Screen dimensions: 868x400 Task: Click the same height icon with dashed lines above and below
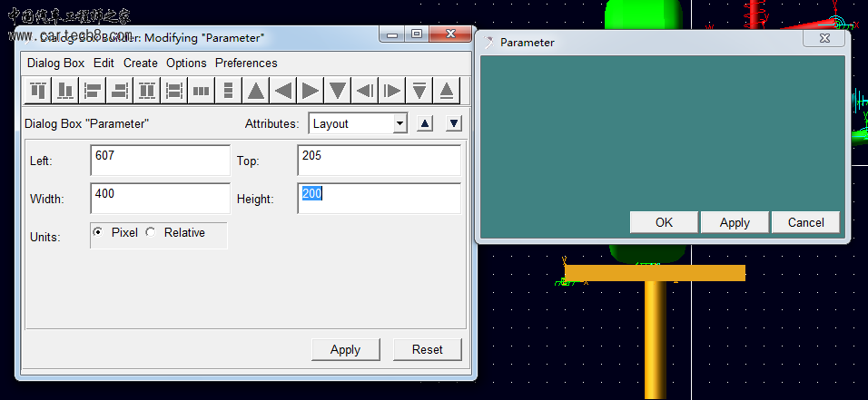pos(147,90)
